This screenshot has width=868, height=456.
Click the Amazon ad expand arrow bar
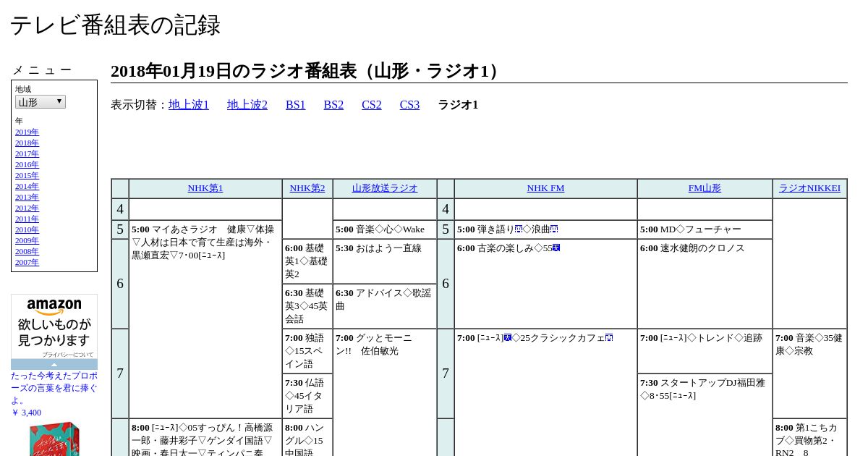pyautogui.click(x=54, y=364)
